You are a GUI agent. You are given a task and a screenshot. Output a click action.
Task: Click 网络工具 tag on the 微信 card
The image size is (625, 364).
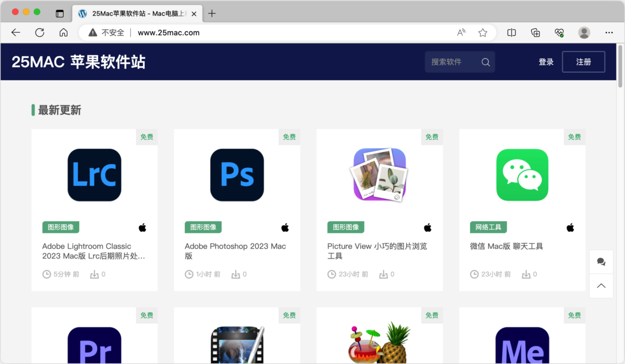click(x=488, y=227)
